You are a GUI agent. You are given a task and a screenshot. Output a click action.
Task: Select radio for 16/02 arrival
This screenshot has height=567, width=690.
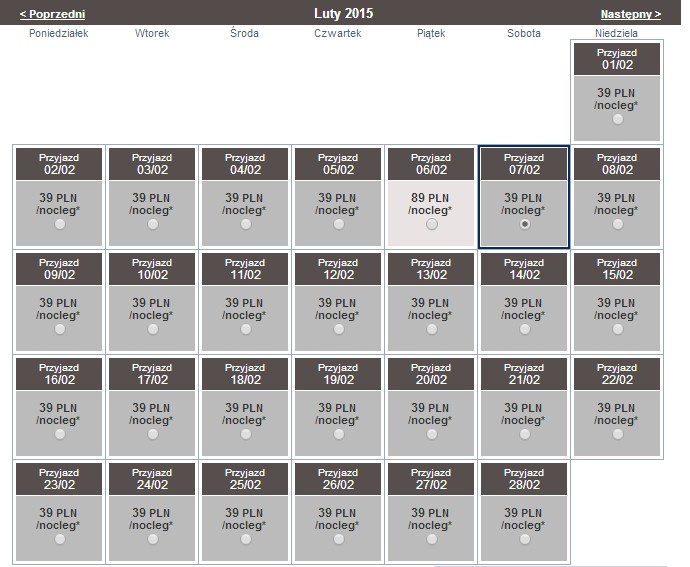(x=60, y=434)
